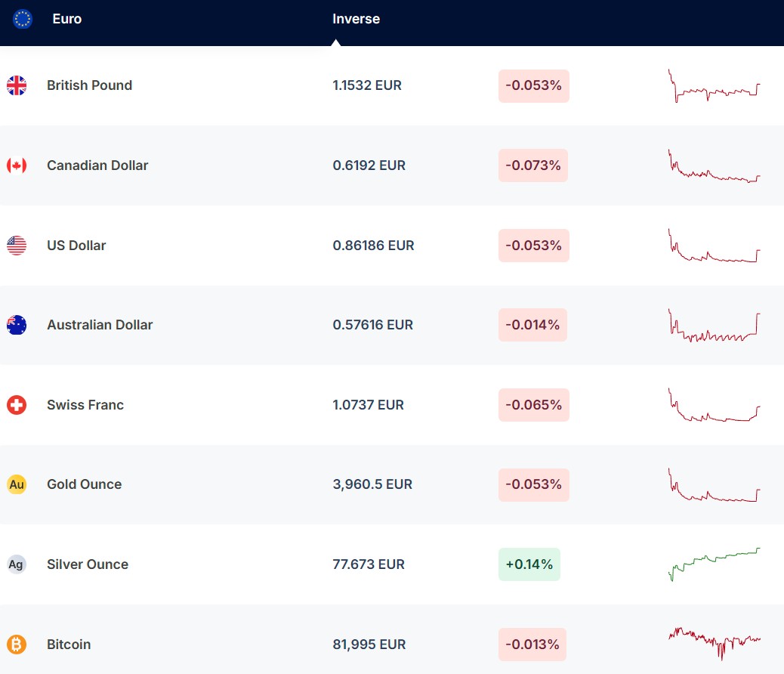Open the British Pound link
Screen dimensions: 784x674
pyautogui.click(x=89, y=85)
